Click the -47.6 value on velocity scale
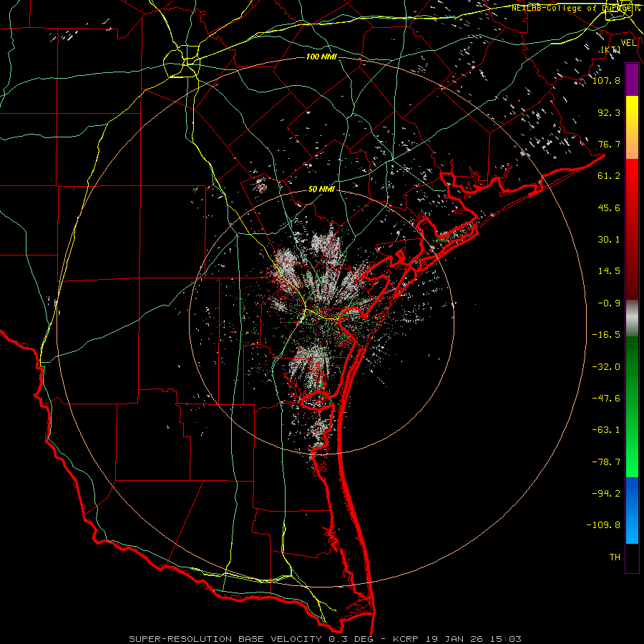 tap(606, 399)
